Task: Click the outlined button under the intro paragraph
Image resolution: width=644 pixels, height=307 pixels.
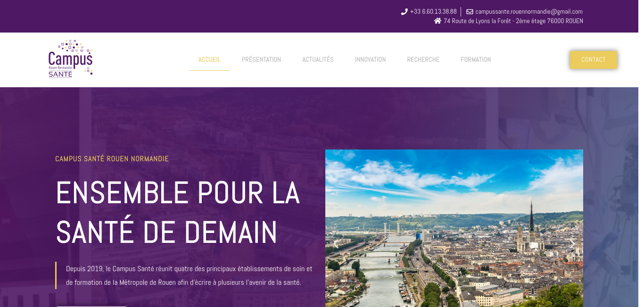Action: click(91, 306)
